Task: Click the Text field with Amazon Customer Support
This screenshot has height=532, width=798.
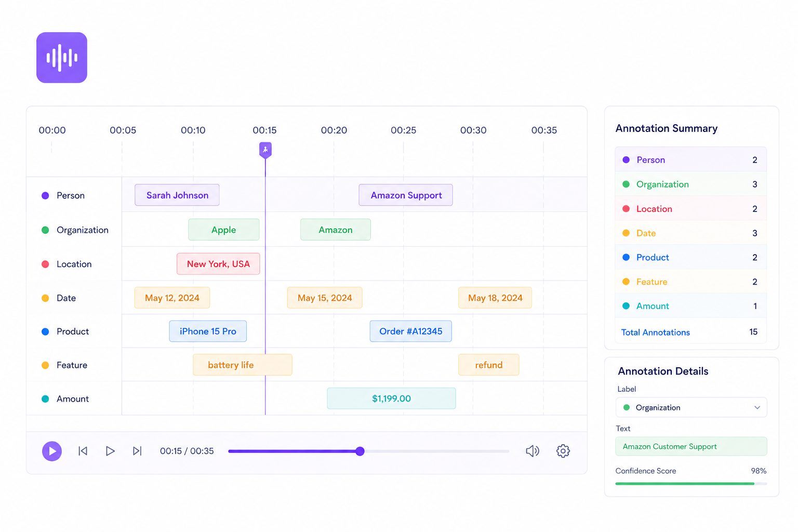Action: [691, 446]
